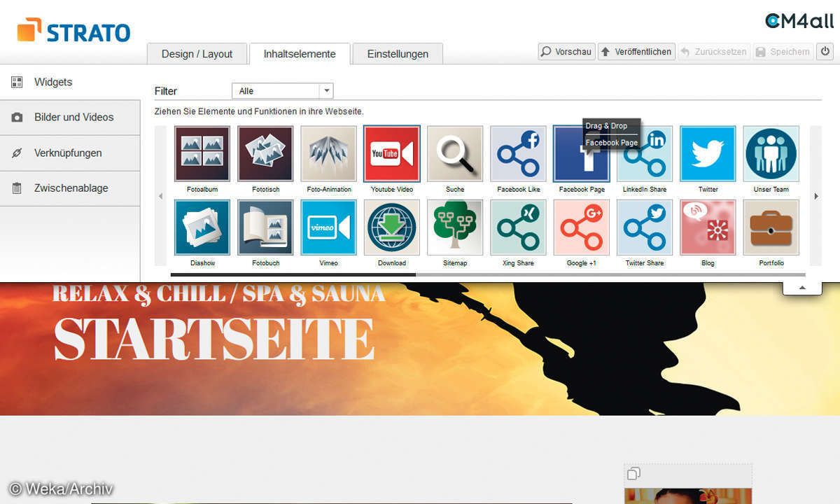Image resolution: width=840 pixels, height=504 pixels.
Task: Select the Vimeo widget icon
Action: [328, 227]
